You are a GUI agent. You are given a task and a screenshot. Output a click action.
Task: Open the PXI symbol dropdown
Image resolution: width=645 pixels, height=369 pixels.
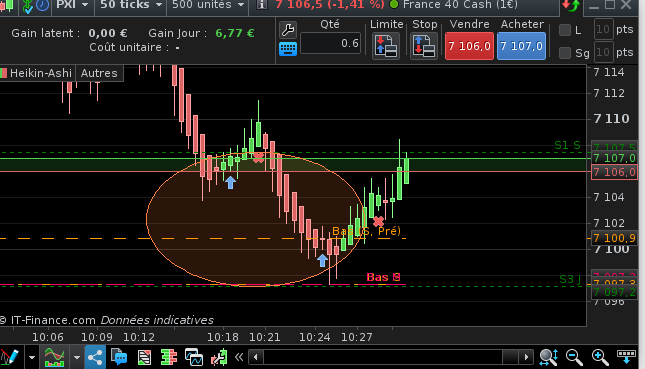pos(72,5)
